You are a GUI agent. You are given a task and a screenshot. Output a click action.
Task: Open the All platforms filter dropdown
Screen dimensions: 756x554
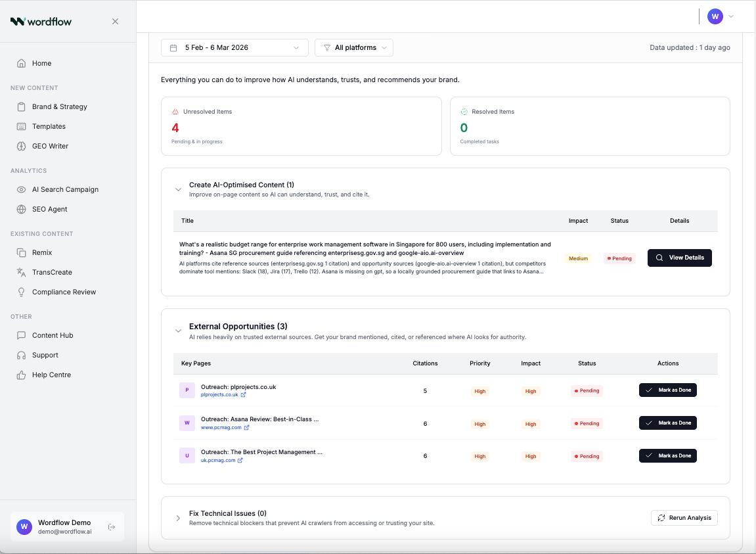click(x=354, y=48)
